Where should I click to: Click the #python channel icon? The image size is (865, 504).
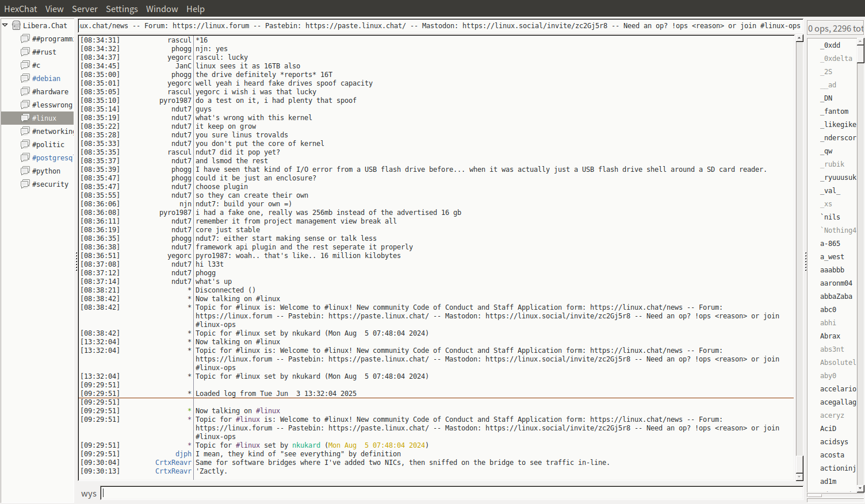[x=25, y=171]
